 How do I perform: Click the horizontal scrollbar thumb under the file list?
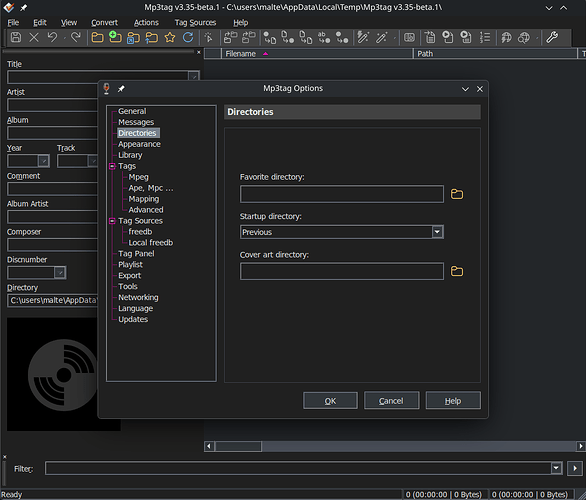[x=238, y=446]
